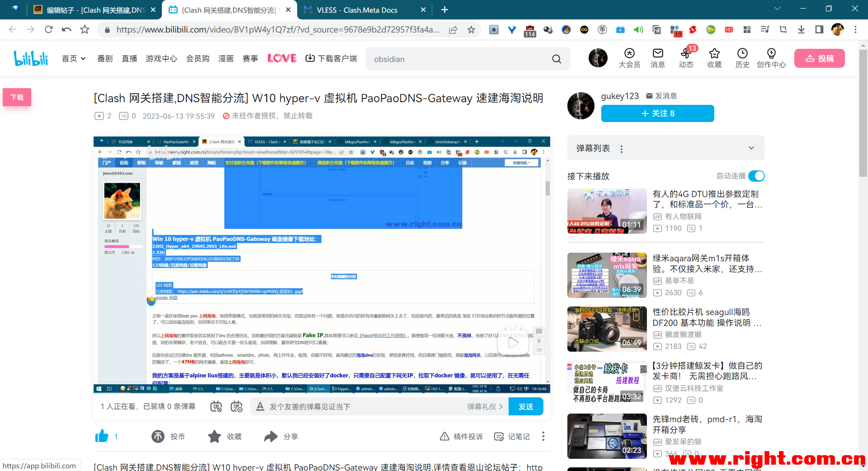This screenshot has width=868, height=471.
Task: Open the 大会员 icon
Action: (629, 58)
